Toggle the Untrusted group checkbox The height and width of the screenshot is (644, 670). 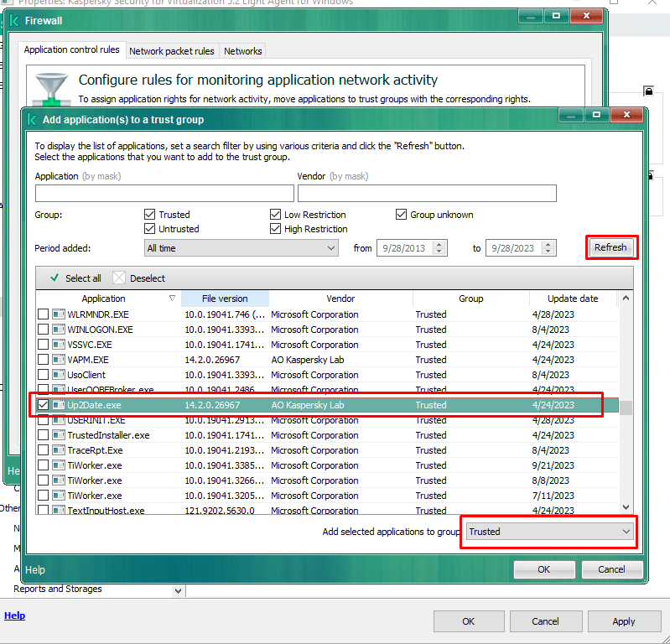(x=149, y=229)
